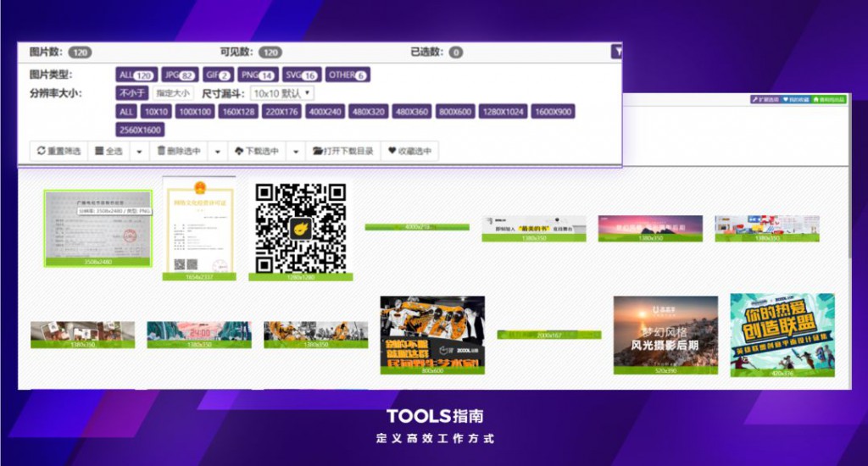Toggle the 不小于 resolution mode
Viewport: 868px width, 466px height.
pos(132,93)
